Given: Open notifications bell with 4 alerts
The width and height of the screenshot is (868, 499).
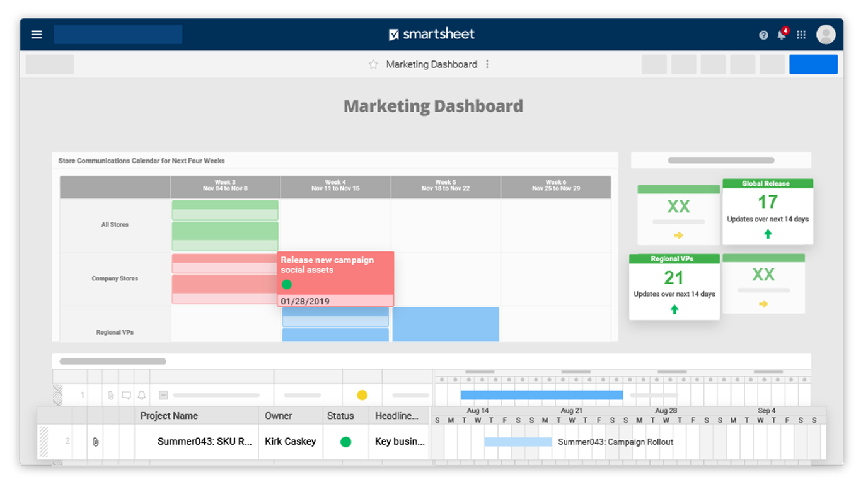Looking at the screenshot, I should click(782, 35).
